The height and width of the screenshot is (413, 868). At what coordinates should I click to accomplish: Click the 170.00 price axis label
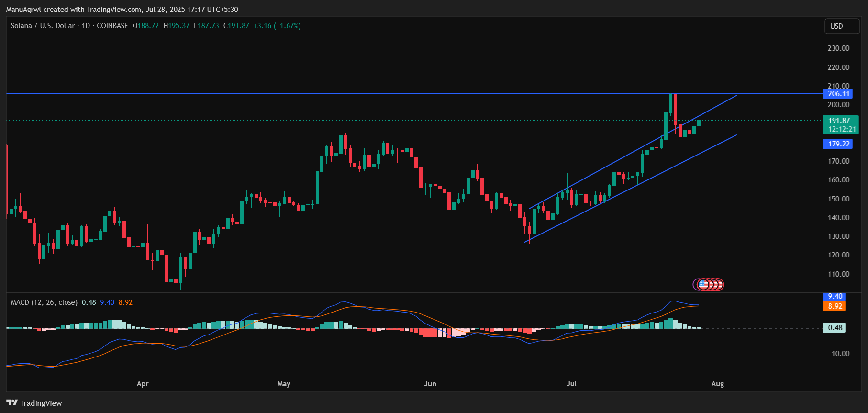click(838, 161)
